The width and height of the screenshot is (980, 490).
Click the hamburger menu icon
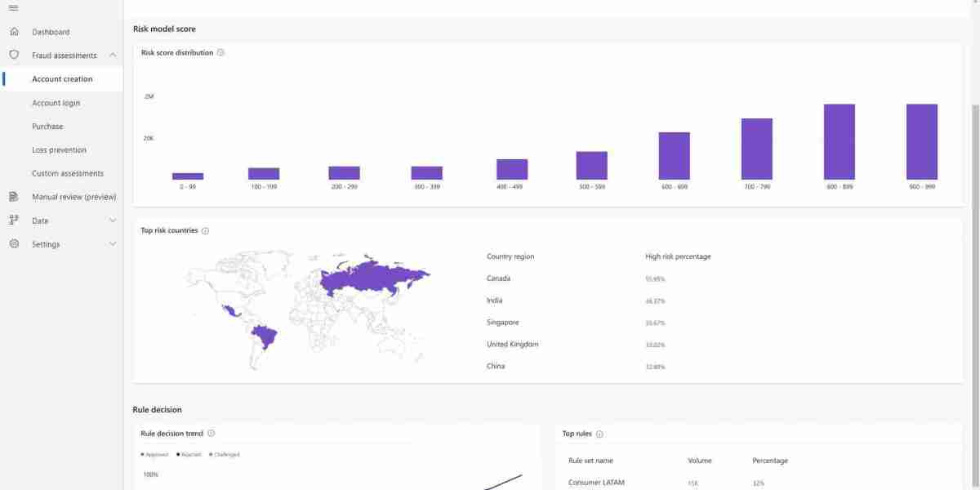[13, 8]
